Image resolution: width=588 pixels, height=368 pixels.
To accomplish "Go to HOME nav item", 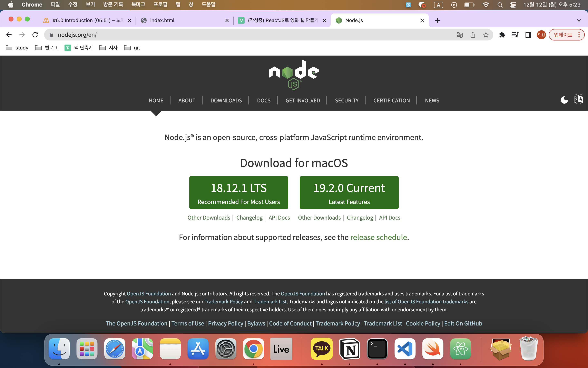I will pyautogui.click(x=156, y=101).
